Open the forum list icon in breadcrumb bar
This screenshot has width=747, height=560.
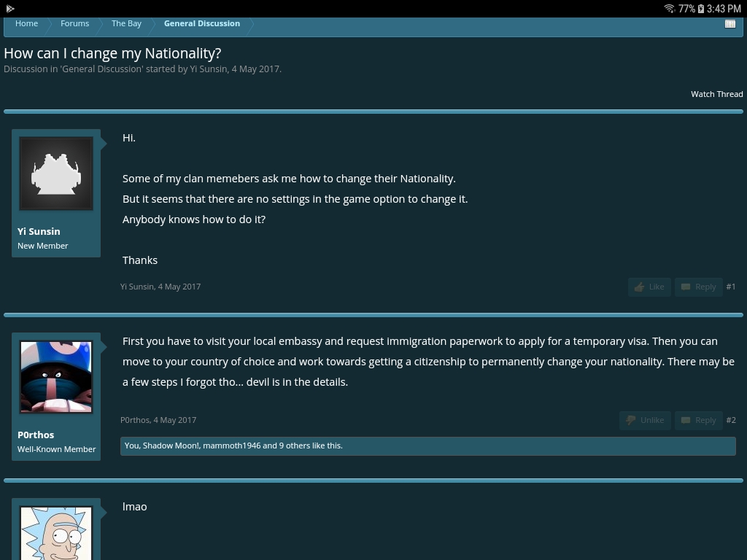tap(729, 24)
